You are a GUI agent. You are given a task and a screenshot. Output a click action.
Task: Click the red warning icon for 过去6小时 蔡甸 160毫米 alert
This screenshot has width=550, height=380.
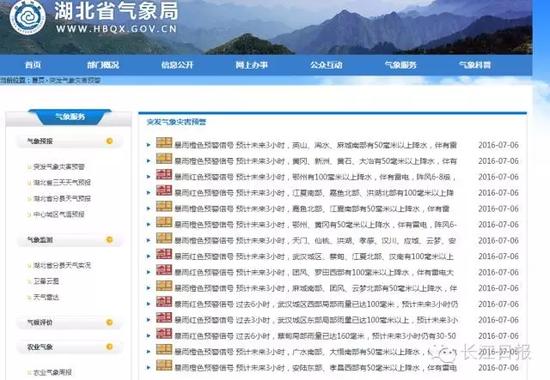[x=164, y=333]
